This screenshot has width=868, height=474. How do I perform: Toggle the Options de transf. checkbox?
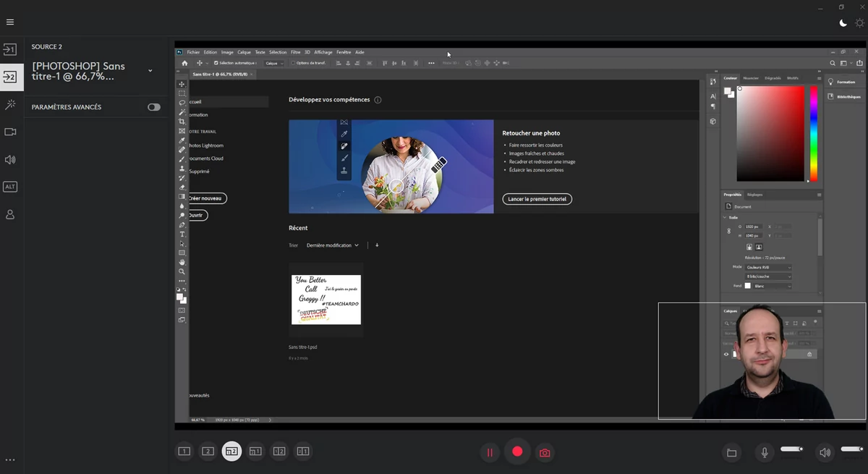pyautogui.click(x=292, y=63)
